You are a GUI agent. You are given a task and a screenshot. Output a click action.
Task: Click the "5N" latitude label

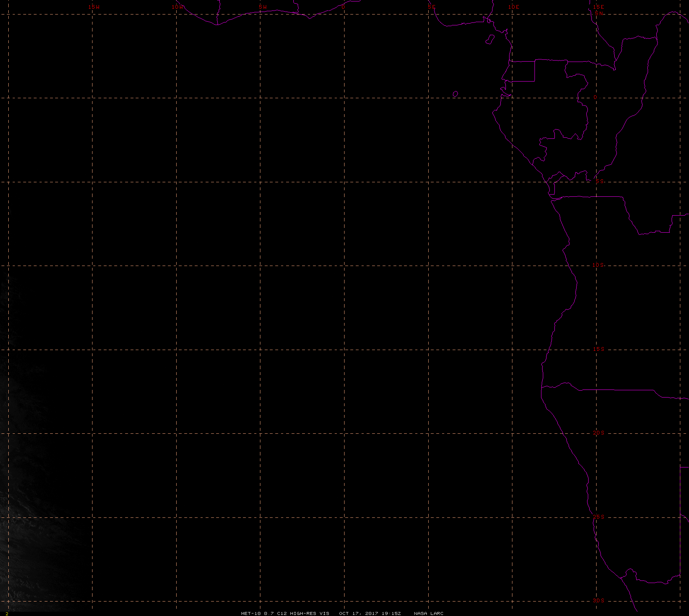(599, 13)
